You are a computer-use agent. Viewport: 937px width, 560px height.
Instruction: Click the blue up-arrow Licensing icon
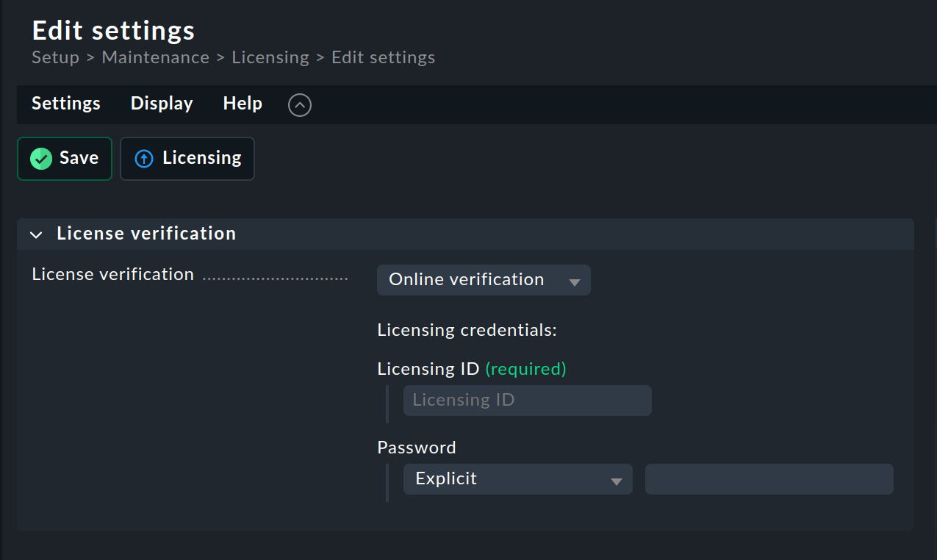pyautogui.click(x=145, y=159)
